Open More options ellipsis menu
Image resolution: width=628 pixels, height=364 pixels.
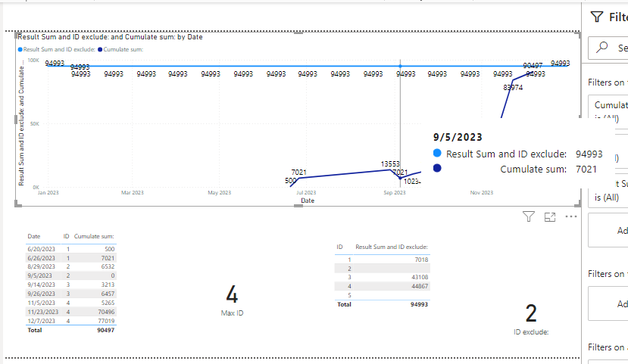tap(570, 216)
